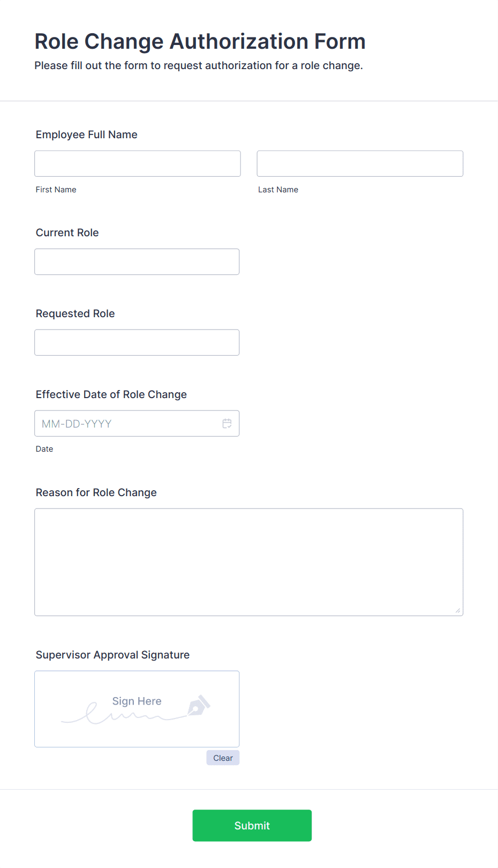This screenshot has width=498, height=868.
Task: Click the Effective Date of Role Change label
Action: click(x=111, y=394)
